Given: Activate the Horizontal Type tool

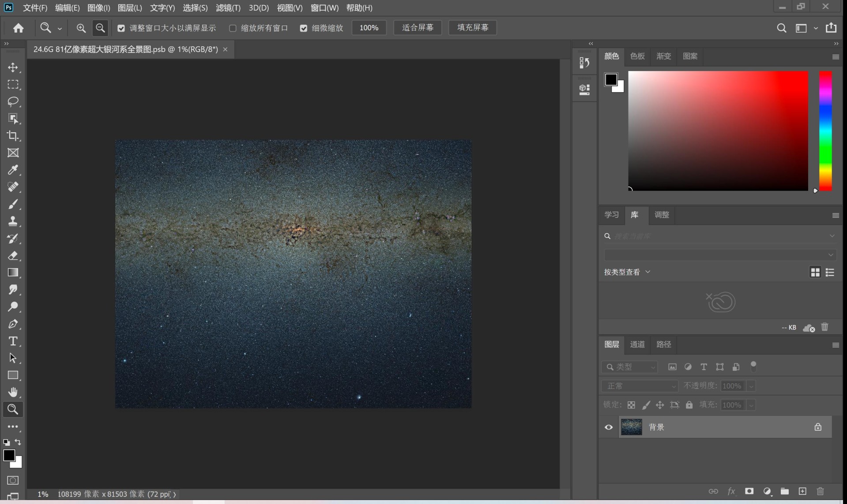Looking at the screenshot, I should [x=13, y=341].
